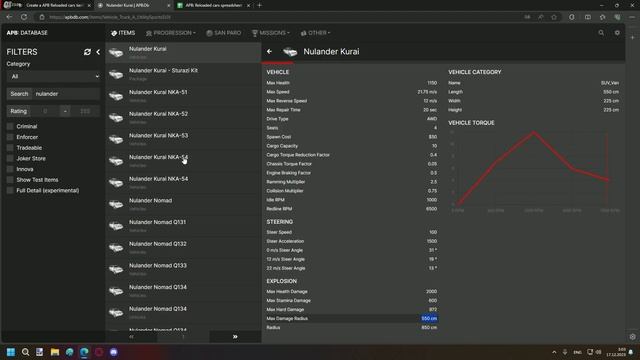Open the Windows Start menu
640x360 pixels.
point(11,352)
